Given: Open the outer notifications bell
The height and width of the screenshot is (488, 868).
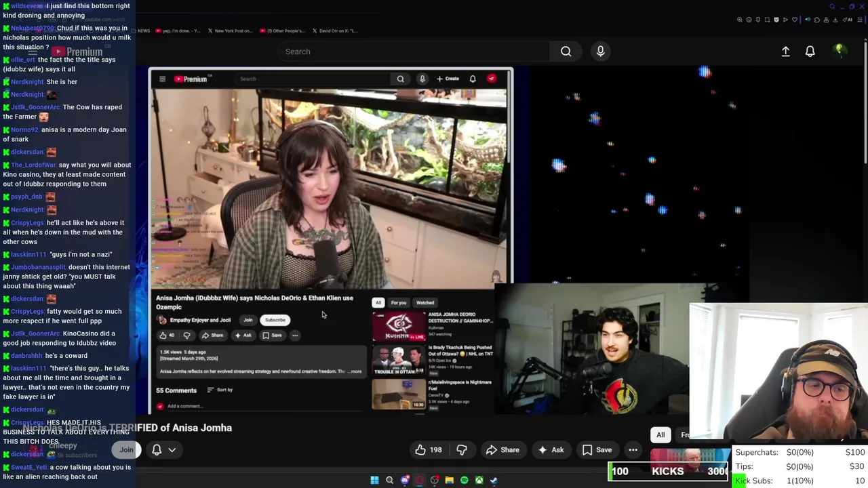Looking at the screenshot, I should (810, 52).
